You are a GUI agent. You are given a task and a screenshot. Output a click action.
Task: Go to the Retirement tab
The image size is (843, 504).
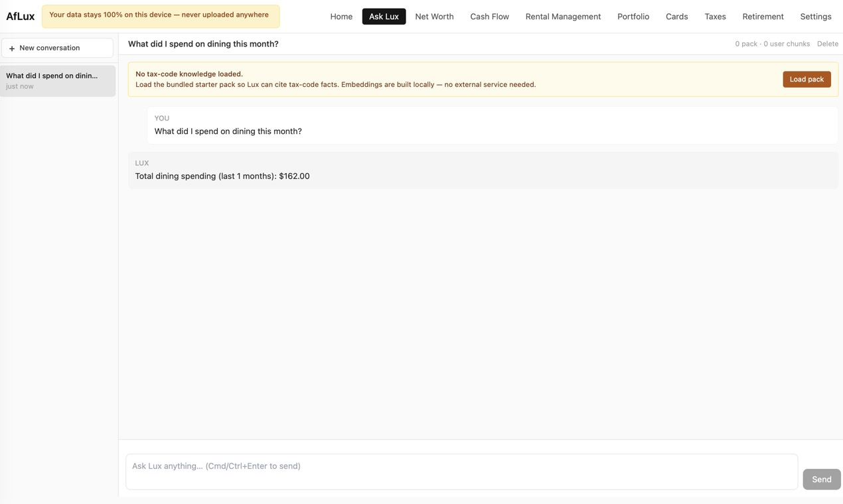[763, 17]
